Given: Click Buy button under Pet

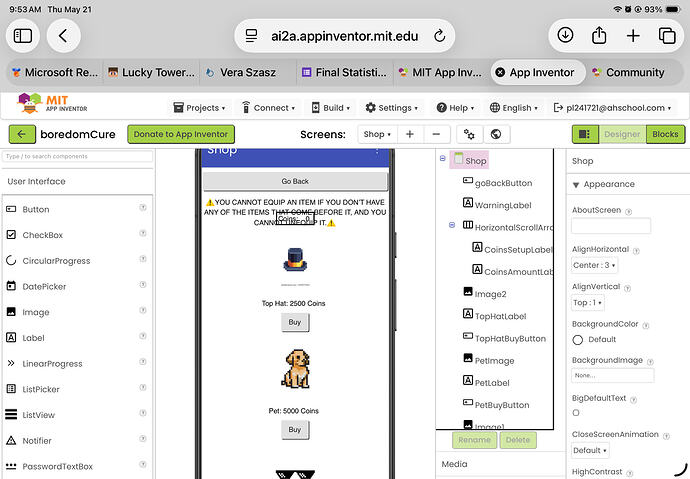Looking at the screenshot, I should pos(295,430).
